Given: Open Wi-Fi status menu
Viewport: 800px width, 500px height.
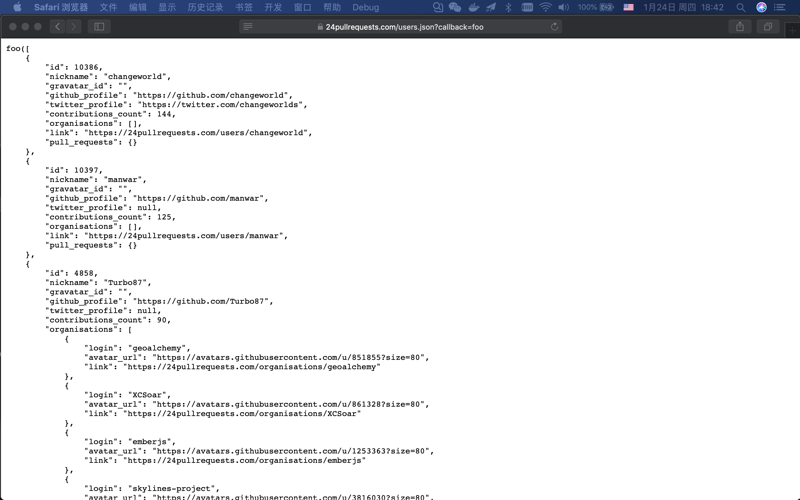Looking at the screenshot, I should pos(545,7).
